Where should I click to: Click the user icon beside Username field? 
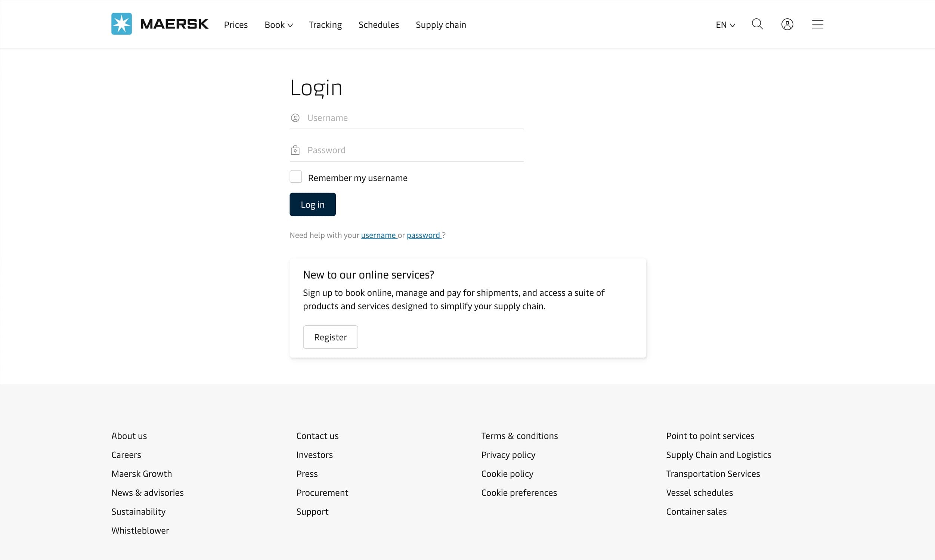pyautogui.click(x=295, y=118)
